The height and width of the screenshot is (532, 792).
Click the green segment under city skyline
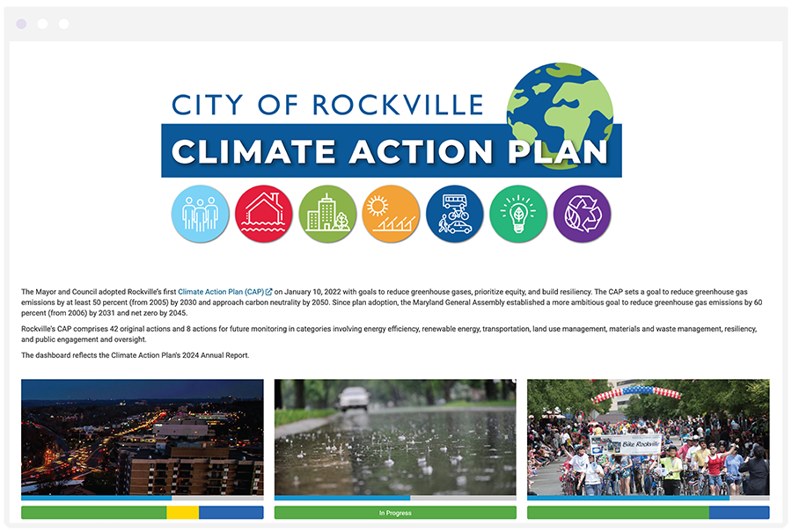pos(94,513)
